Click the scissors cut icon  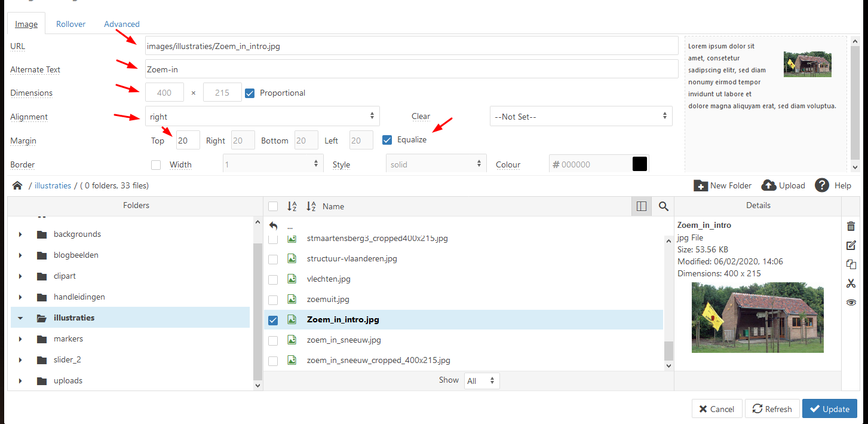pos(851,283)
